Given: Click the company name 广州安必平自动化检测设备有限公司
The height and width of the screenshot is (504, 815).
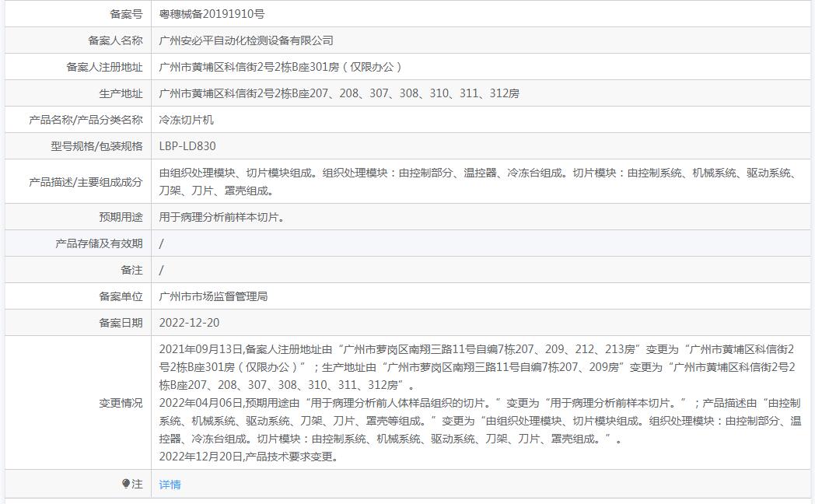Looking at the screenshot, I should 246,40.
